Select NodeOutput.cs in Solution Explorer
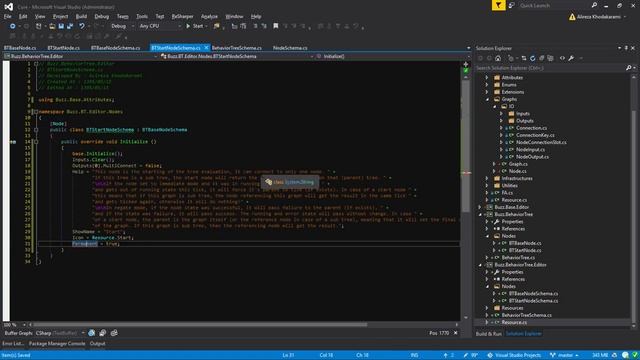640x360 pixels. tap(532, 157)
